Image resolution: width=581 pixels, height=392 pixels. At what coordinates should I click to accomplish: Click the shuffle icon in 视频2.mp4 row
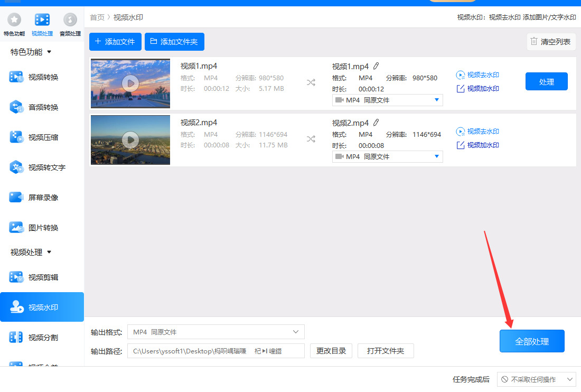coord(311,139)
